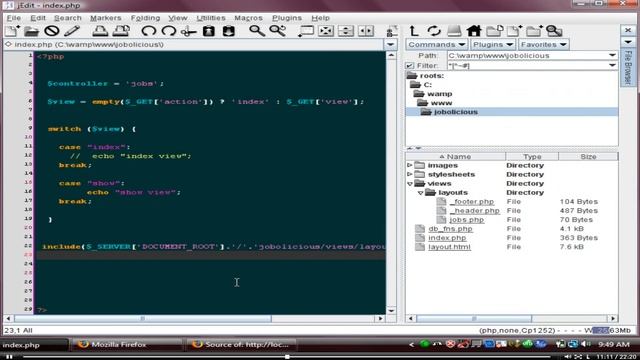Sort files by Size column header
Screen dimensions: 640x360
[588, 157]
